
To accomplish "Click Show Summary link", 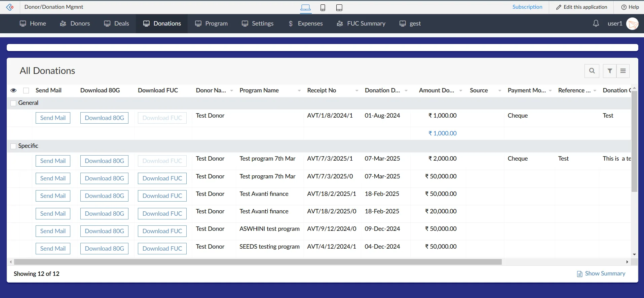I will (x=601, y=274).
